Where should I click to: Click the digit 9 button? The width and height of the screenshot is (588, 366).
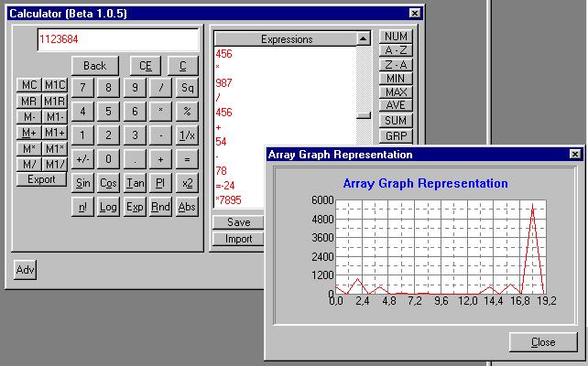pyautogui.click(x=135, y=88)
